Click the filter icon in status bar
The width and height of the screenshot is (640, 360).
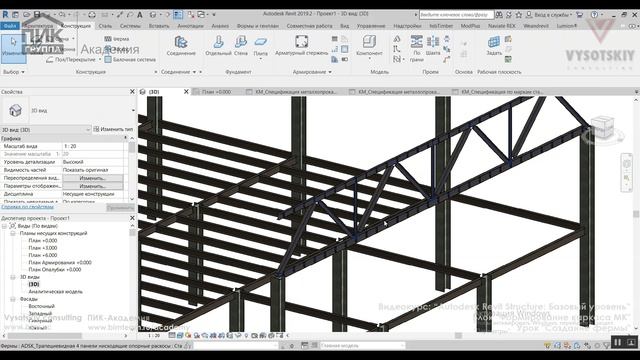[607, 346]
